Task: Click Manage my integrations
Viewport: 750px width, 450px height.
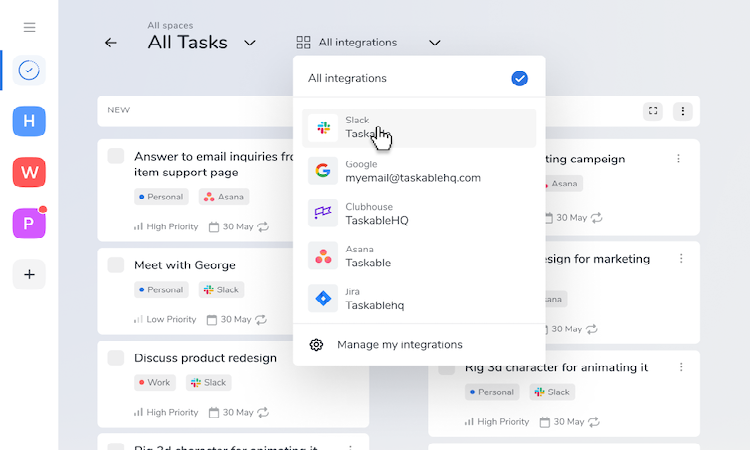Action: (399, 345)
